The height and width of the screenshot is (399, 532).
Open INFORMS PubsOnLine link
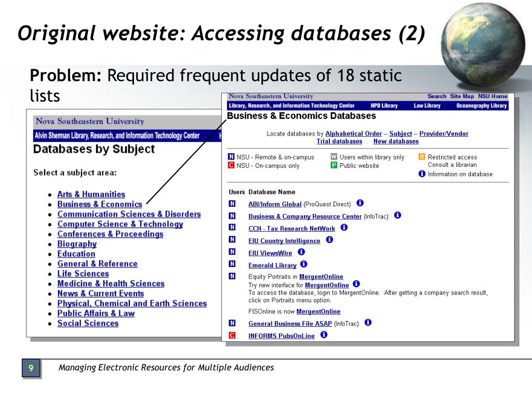(x=282, y=336)
